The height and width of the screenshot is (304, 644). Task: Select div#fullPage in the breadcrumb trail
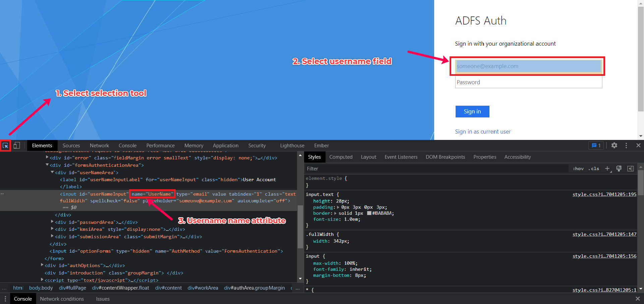point(72,288)
